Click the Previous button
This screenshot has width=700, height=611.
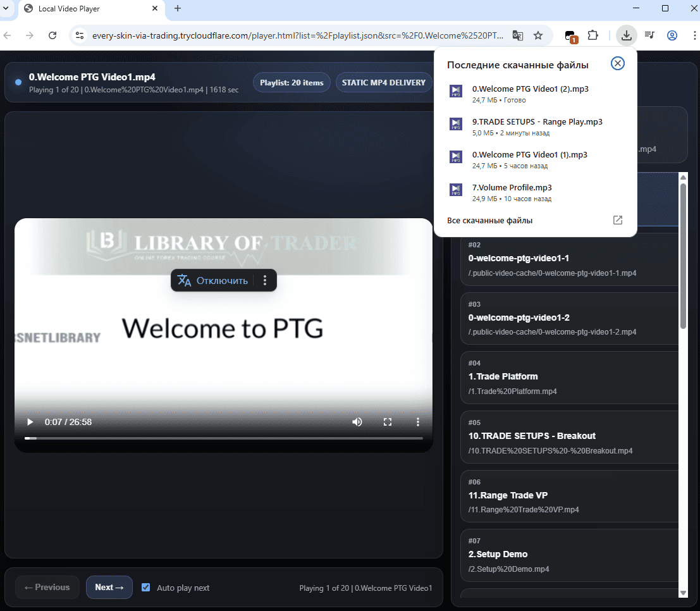pos(47,588)
